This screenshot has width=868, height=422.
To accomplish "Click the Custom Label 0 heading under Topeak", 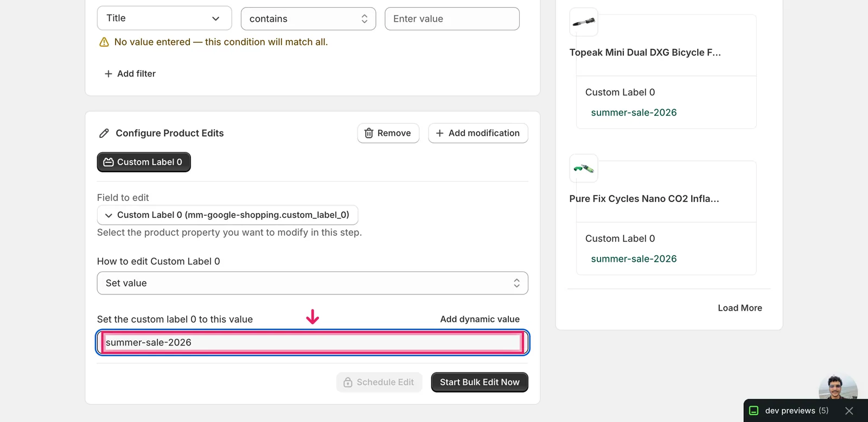I will (x=620, y=92).
